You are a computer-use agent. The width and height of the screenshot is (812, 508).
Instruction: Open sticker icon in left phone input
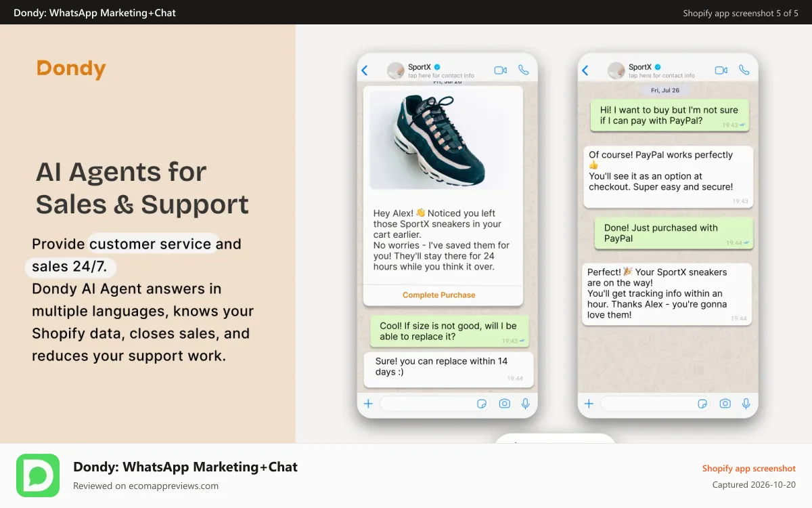[482, 404]
